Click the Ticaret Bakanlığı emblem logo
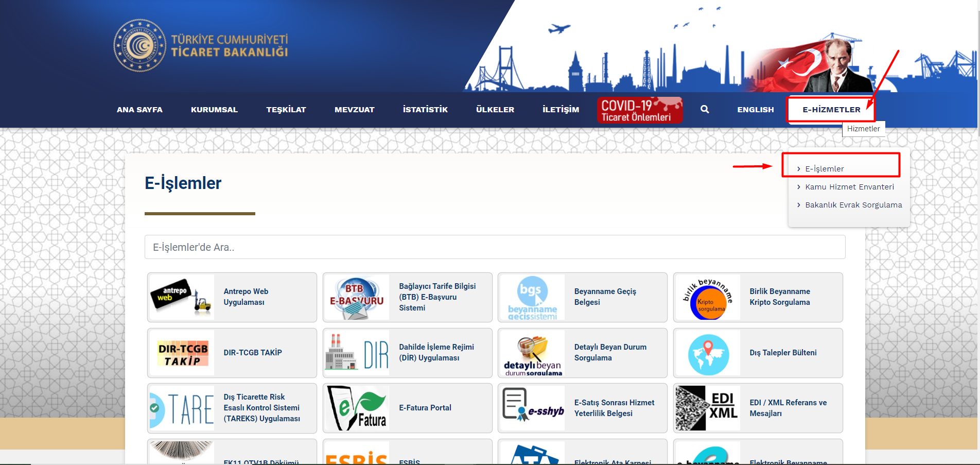 click(x=139, y=45)
